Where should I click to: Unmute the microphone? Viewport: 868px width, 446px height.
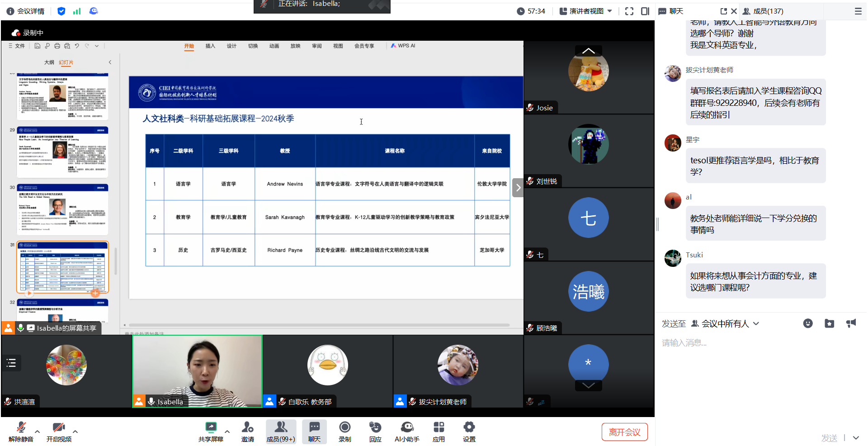pyautogui.click(x=21, y=427)
